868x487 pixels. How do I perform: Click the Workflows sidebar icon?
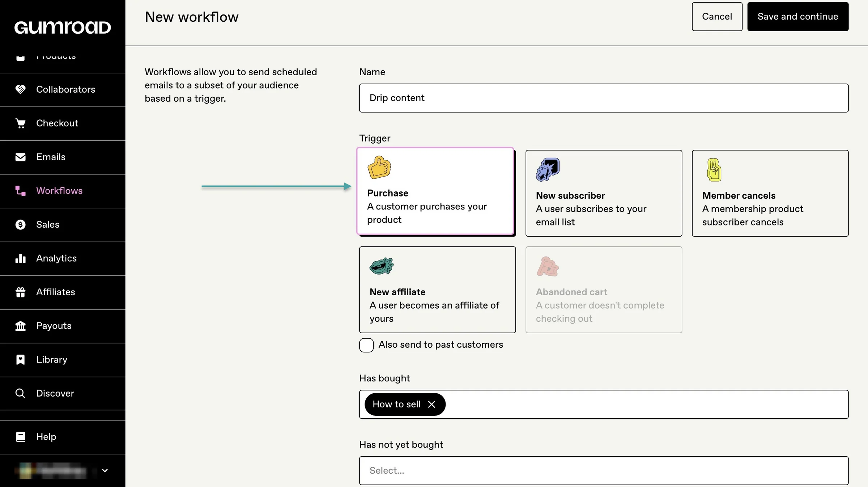pyautogui.click(x=21, y=191)
